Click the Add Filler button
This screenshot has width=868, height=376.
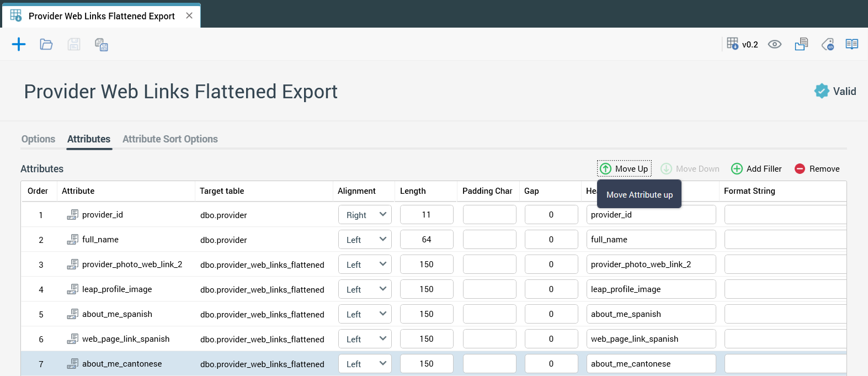757,169
